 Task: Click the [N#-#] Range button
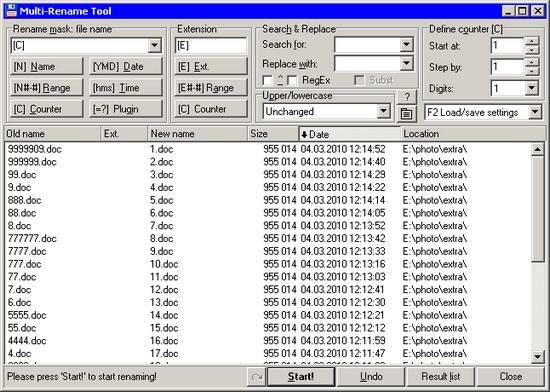pyautogui.click(x=47, y=88)
